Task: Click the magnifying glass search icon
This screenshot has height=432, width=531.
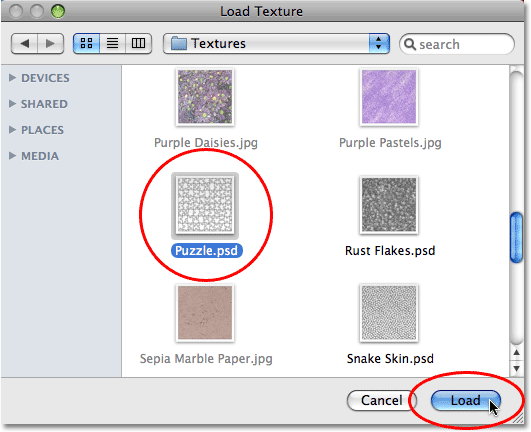Action: 410,44
